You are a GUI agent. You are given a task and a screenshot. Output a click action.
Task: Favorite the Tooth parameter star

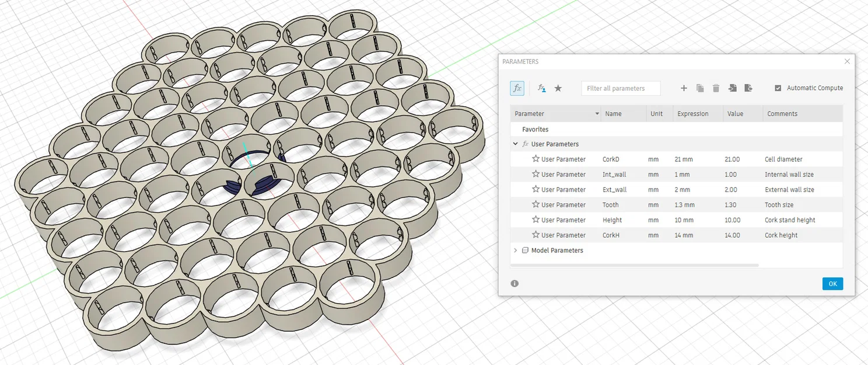click(535, 204)
